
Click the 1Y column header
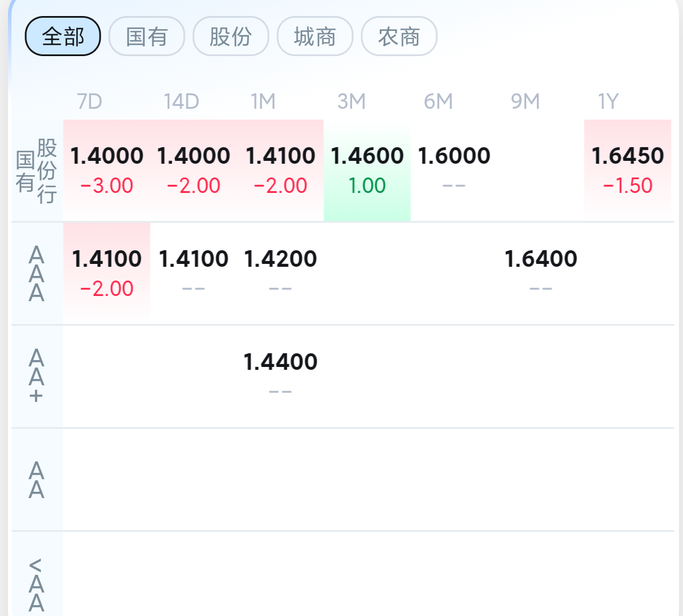(608, 101)
